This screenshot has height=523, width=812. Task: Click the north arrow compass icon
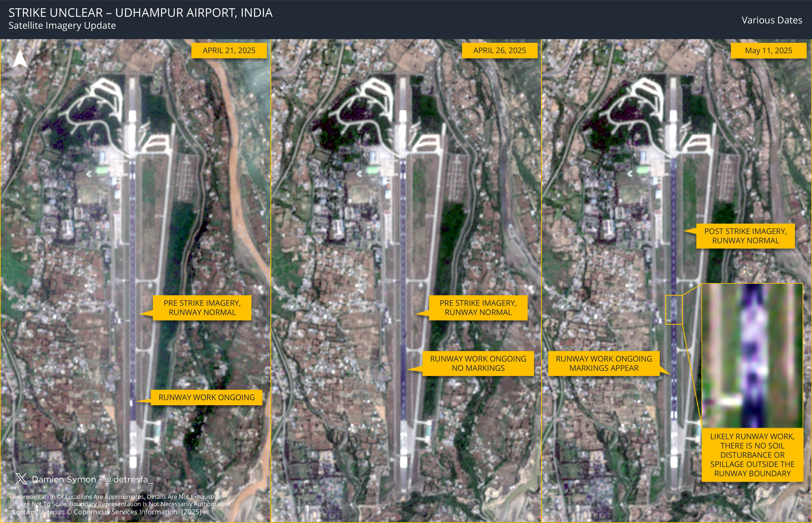point(20,58)
